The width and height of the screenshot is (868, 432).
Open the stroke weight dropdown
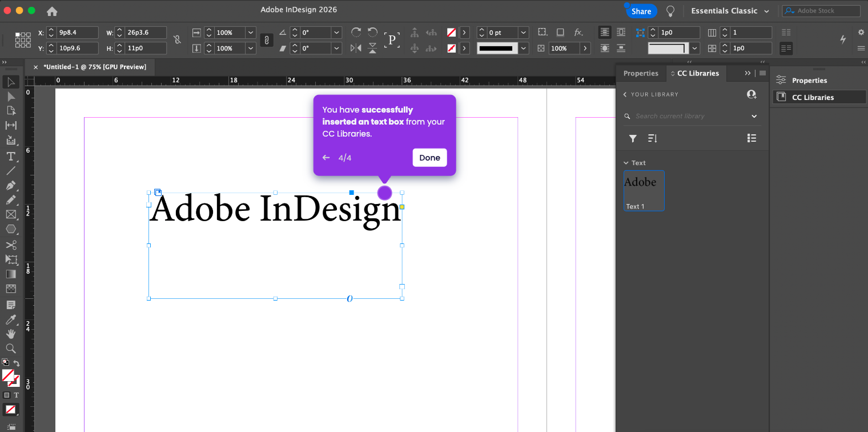coord(524,33)
